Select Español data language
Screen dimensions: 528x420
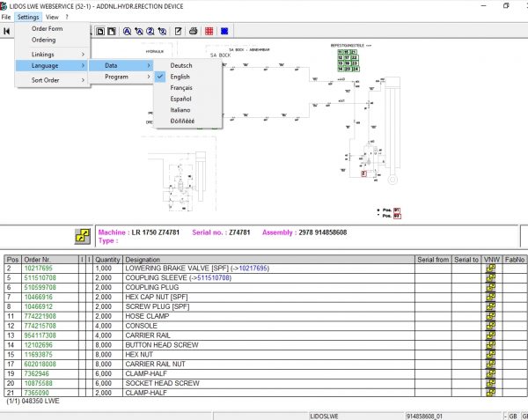tap(188, 99)
